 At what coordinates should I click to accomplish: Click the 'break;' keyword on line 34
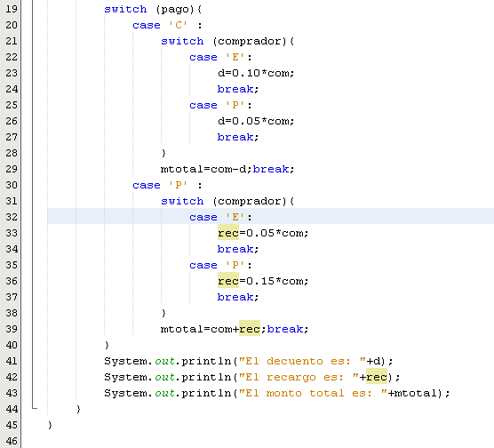tap(238, 249)
